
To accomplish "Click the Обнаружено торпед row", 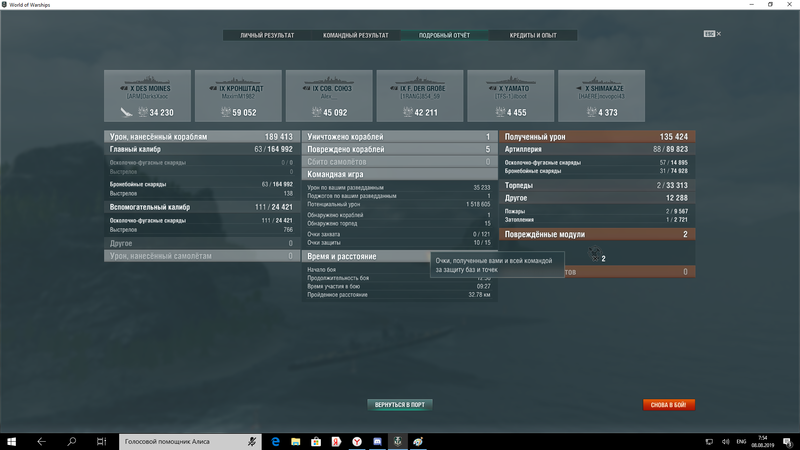I will 399,223.
